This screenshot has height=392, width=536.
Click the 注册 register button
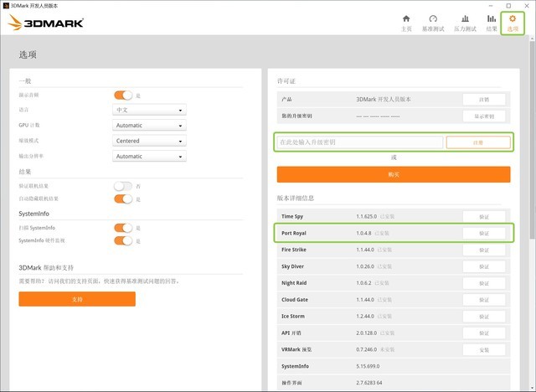point(478,142)
